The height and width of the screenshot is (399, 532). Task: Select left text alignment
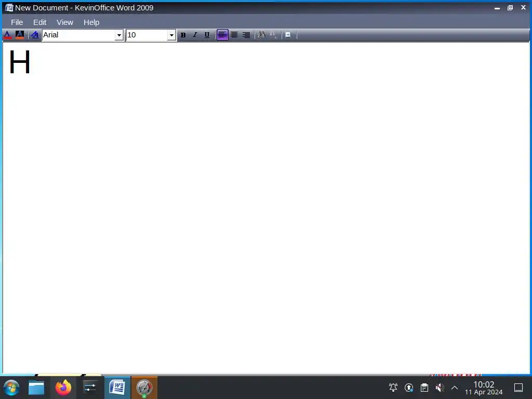point(222,35)
